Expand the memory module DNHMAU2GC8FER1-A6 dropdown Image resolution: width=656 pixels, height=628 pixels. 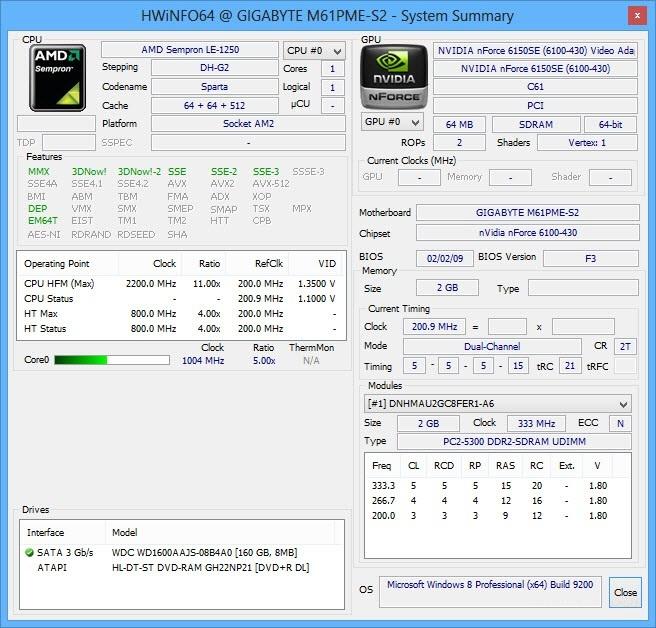[x=497, y=404]
